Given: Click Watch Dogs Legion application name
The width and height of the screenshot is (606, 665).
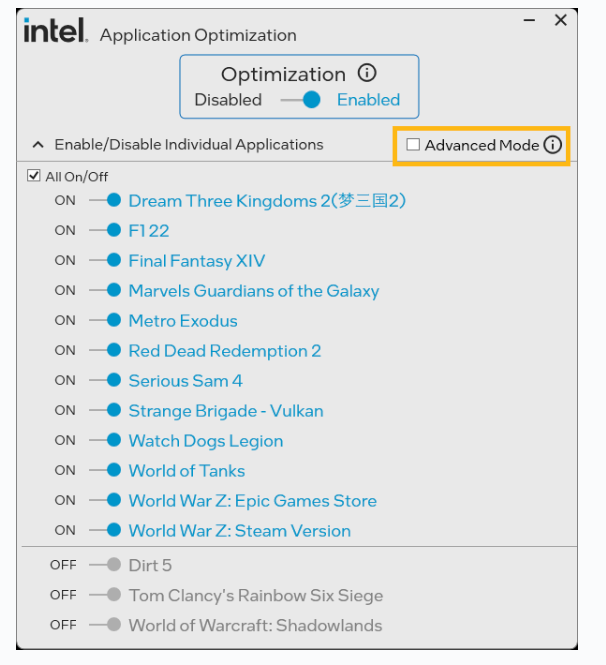Looking at the screenshot, I should coord(206,441).
